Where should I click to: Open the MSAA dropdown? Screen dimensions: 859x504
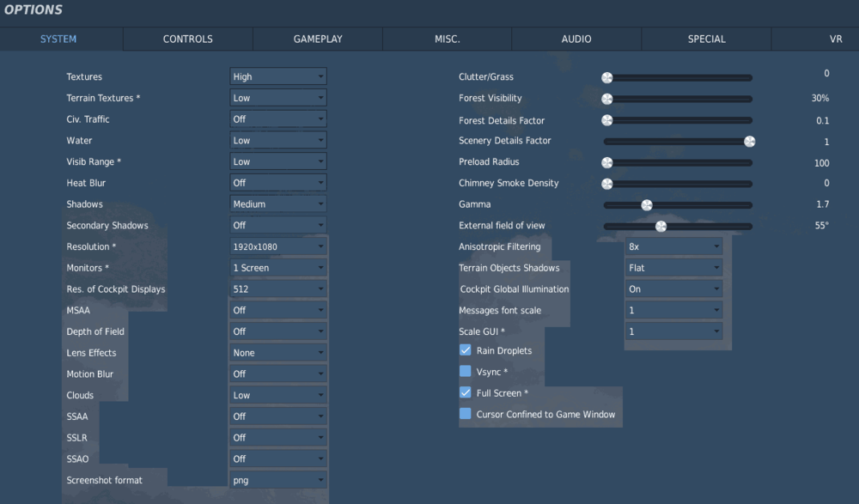[277, 310]
